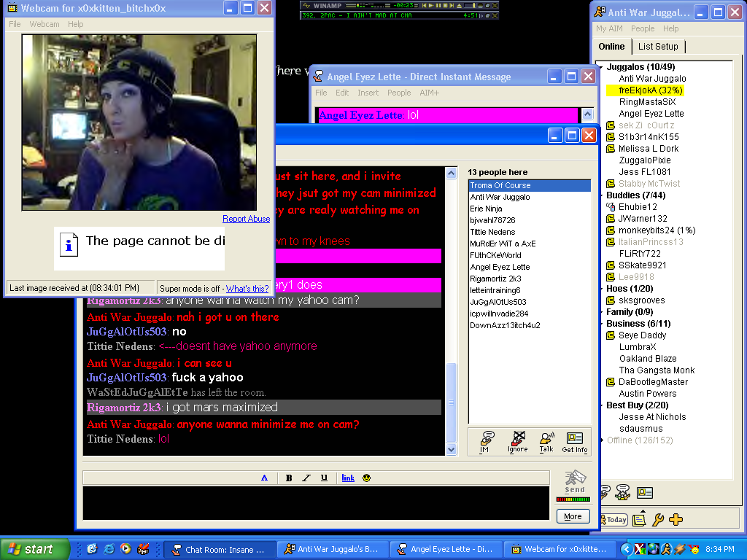This screenshot has width=747, height=560.
Task: Click the Ignore user icon
Action: (x=517, y=442)
